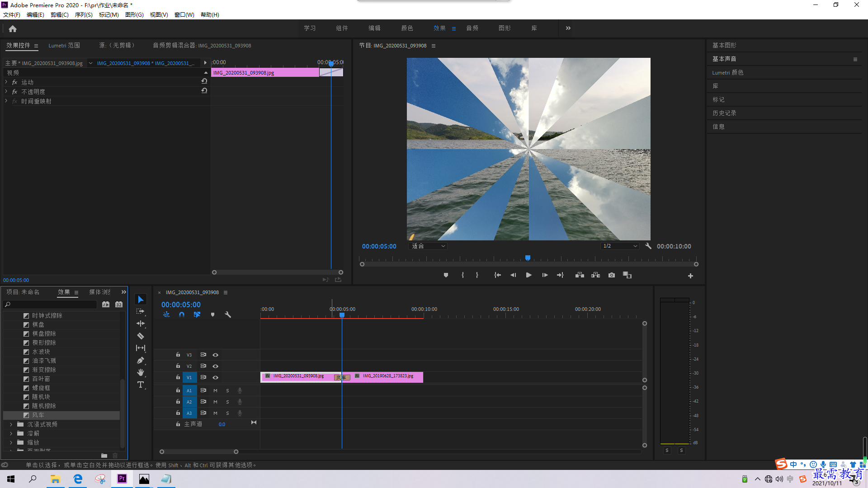Show more workspaces overflow chevron
868x488 pixels.
[568, 28]
